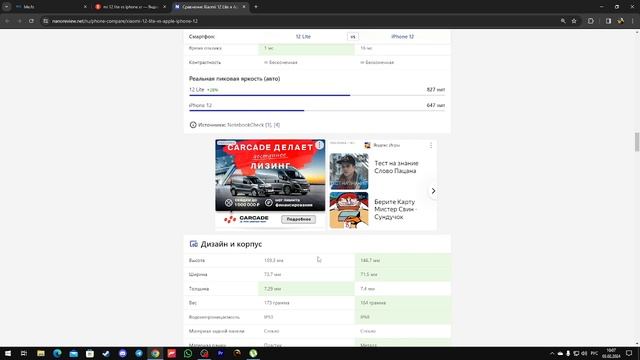This screenshot has height=360, width=640.
Task: Click the Carcade logo in the ad
Action: tap(246, 219)
